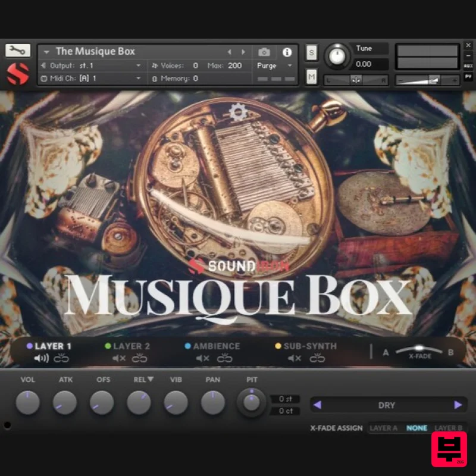
Task: Toggle Ambience link chain icon
Action: click(x=225, y=358)
